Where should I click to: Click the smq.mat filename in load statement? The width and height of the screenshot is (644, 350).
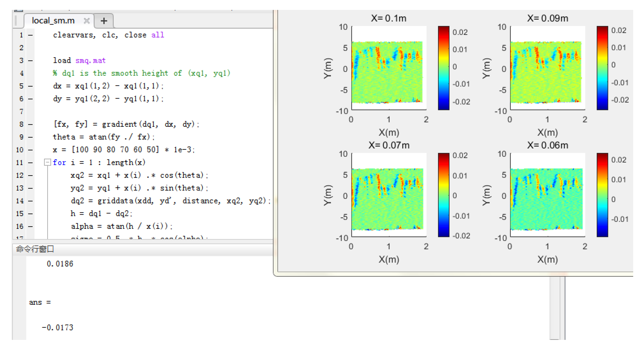pos(90,61)
